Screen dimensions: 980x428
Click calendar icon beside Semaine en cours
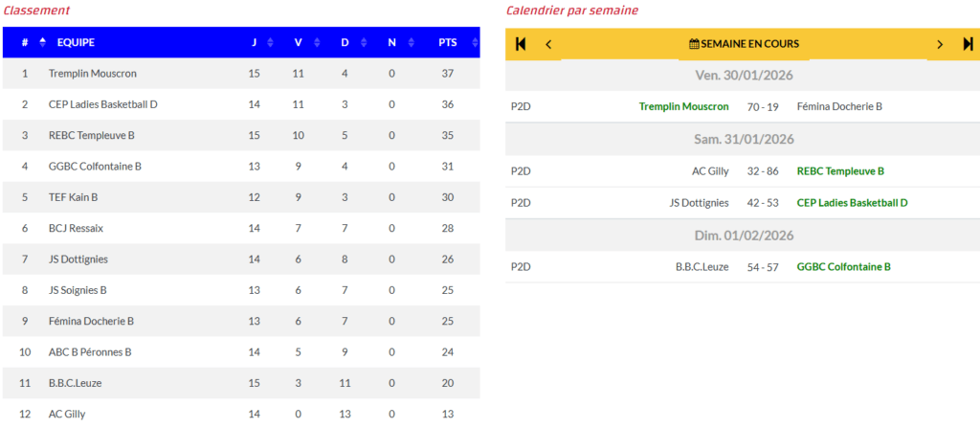694,44
